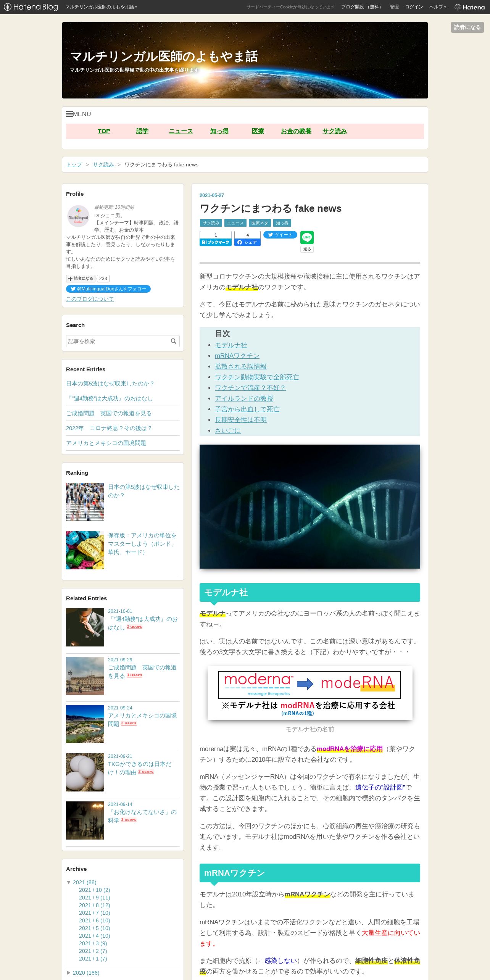
Task: Click ログイン in the top bar
Action: (414, 7)
